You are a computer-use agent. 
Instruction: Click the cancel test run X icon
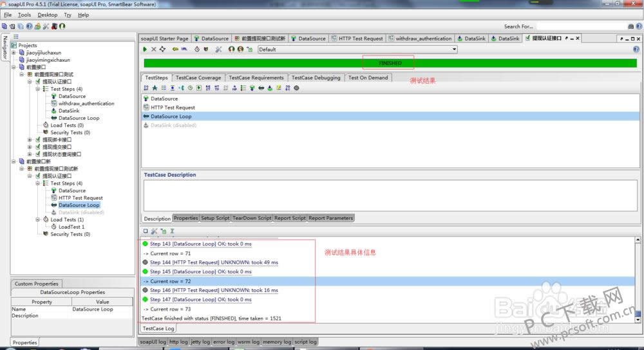(153, 49)
